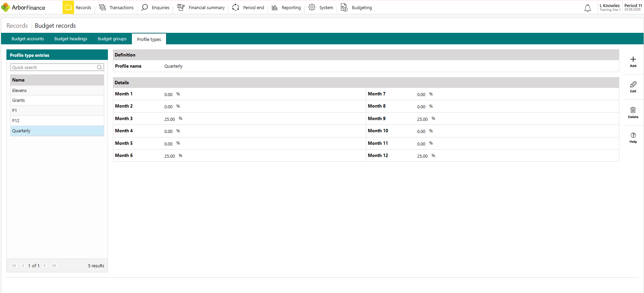This screenshot has width=644, height=293.
Task: Click the Period 11 indicator
Action: pos(633,7)
